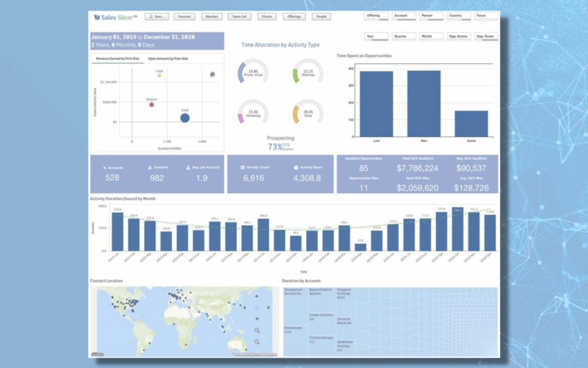This screenshot has height=368, width=588.
Task: Click the Contacts KPI icon
Action: (x=150, y=167)
